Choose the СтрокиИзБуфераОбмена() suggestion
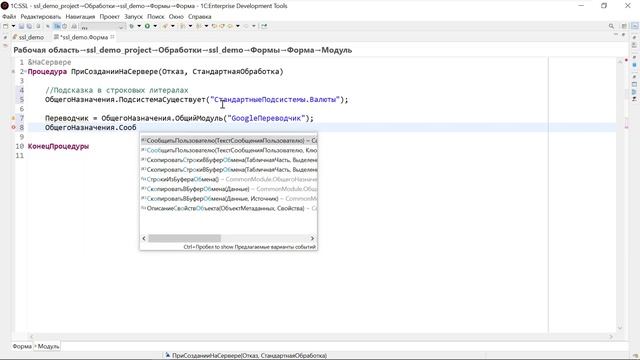This screenshot has width=640, height=360. [229, 179]
